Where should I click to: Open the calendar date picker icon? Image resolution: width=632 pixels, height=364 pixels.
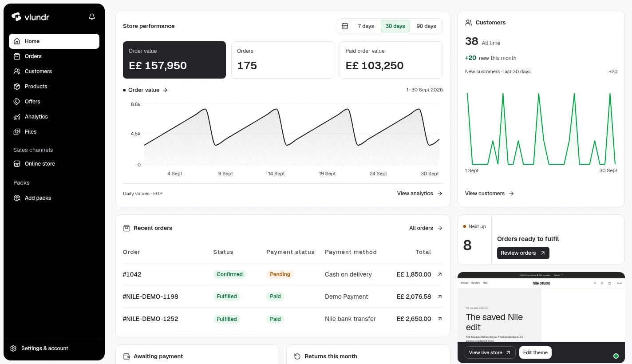click(345, 26)
